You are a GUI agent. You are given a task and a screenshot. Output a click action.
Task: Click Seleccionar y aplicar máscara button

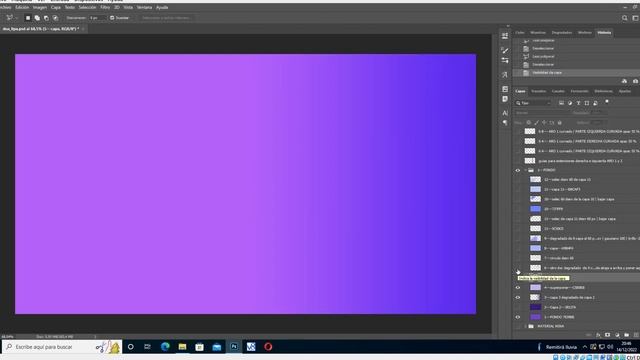pos(166,18)
